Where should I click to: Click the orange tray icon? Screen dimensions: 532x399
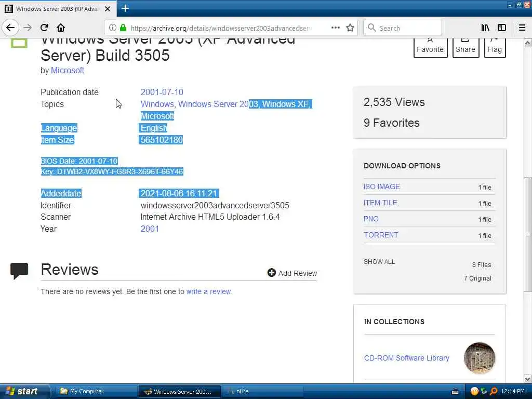click(474, 391)
